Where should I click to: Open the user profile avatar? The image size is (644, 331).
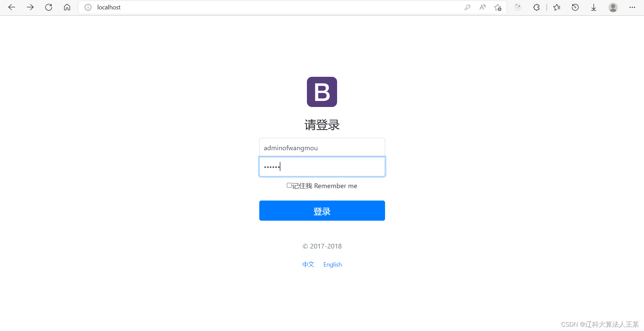click(x=613, y=7)
